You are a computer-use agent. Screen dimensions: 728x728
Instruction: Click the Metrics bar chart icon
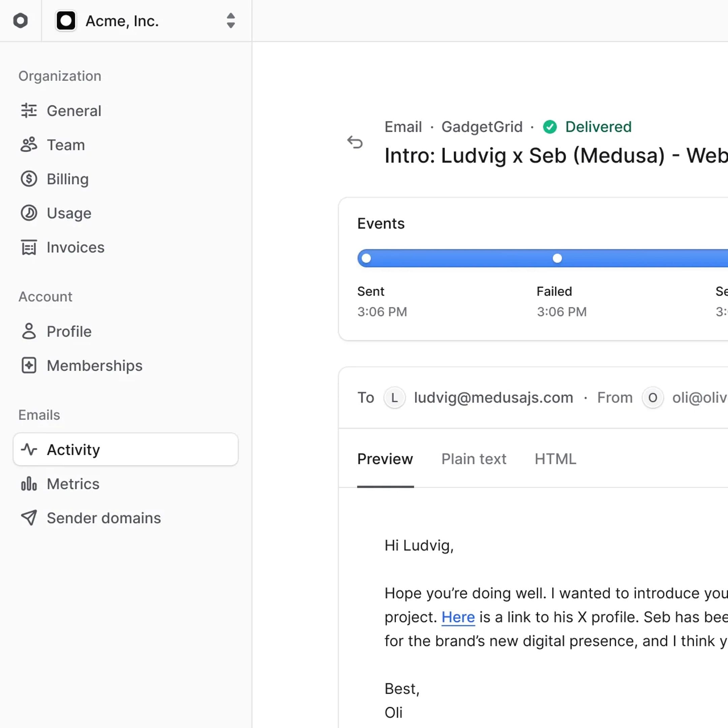click(29, 483)
